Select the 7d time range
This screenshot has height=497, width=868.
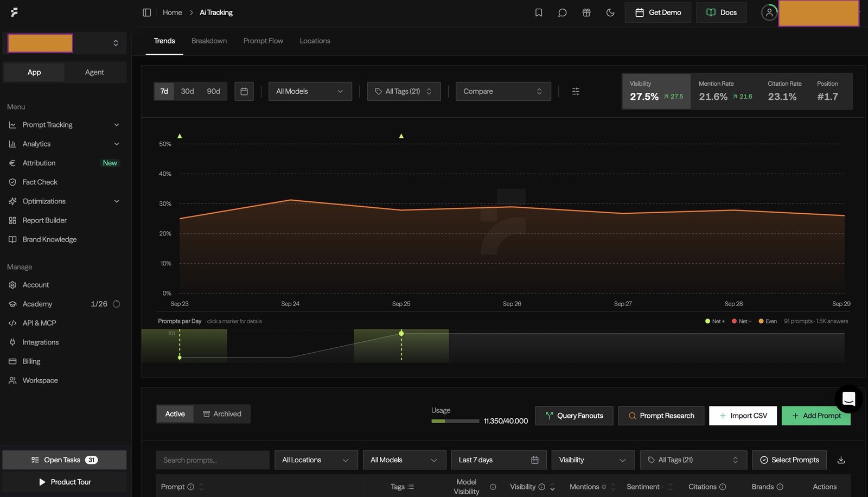click(x=164, y=91)
